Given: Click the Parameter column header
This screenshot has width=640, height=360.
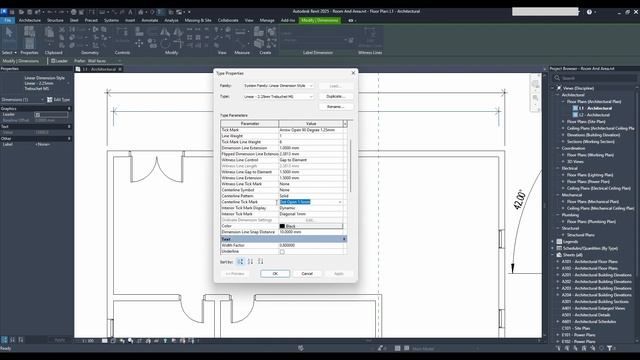Looking at the screenshot, I should [x=250, y=124].
